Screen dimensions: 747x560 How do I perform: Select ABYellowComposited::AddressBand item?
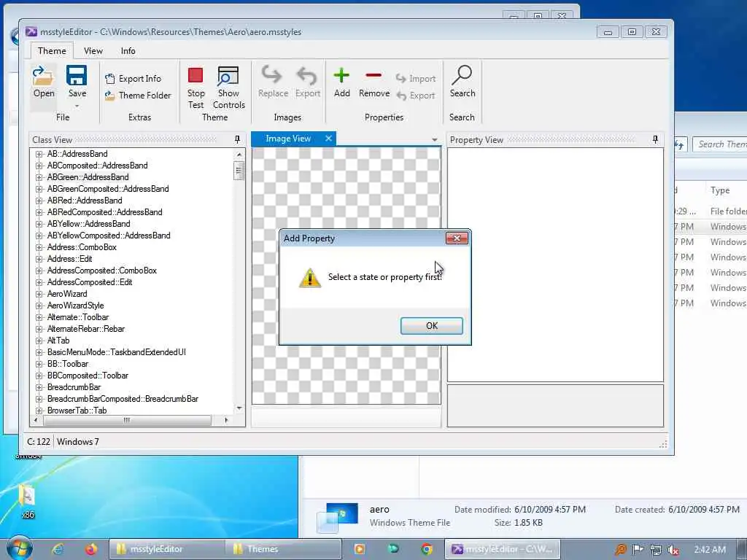click(x=109, y=236)
